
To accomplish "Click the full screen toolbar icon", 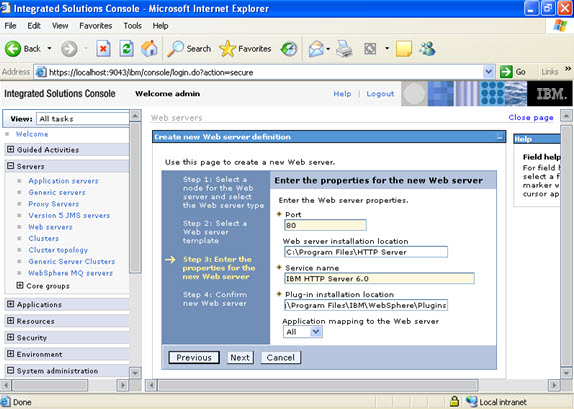I will coord(370,49).
